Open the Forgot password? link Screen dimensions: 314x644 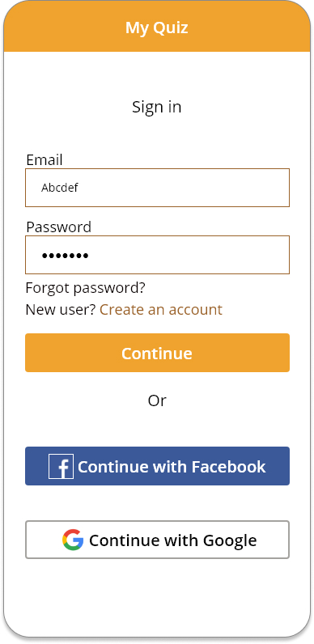click(86, 288)
